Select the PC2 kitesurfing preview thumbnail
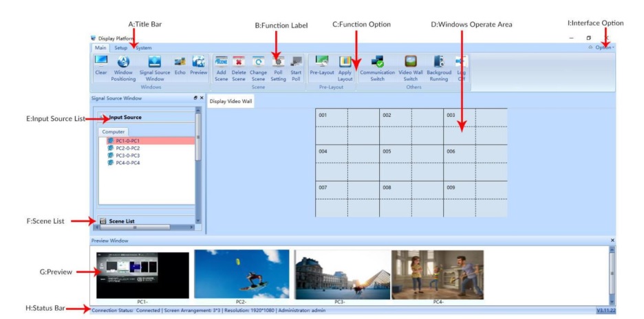The width and height of the screenshot is (644, 319). (241, 274)
